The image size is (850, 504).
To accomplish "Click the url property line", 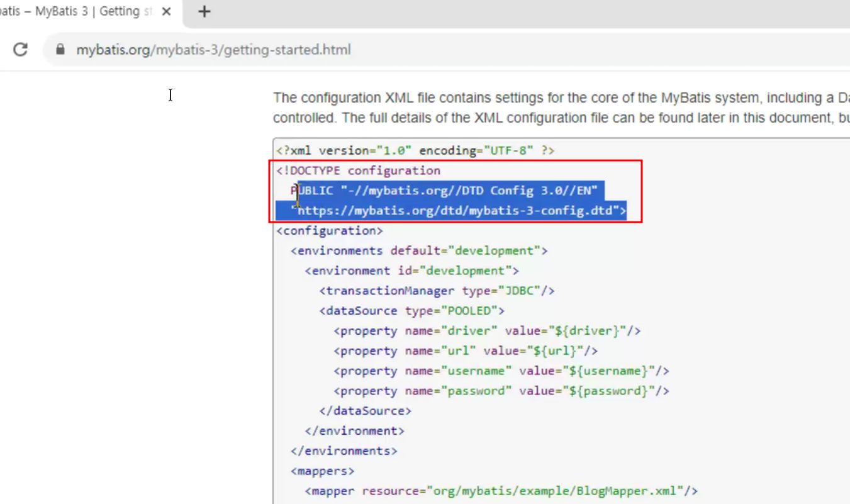I will 466,351.
